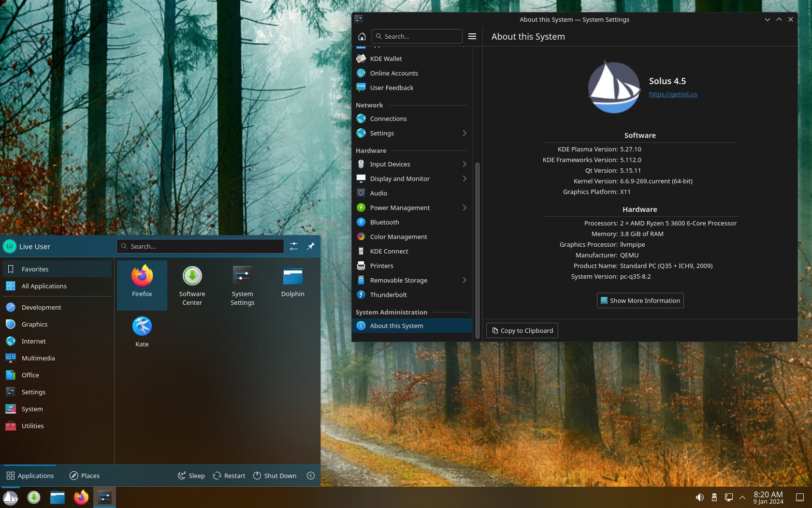The height and width of the screenshot is (508, 812).
Task: Open Printers settings
Action: 382,266
